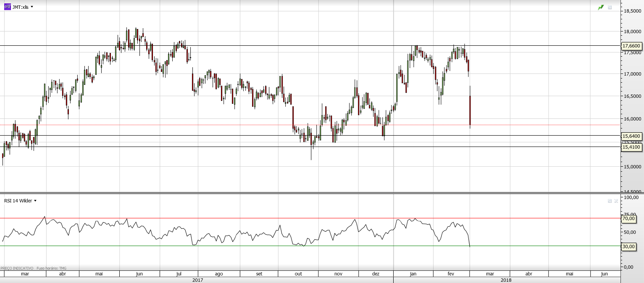644x283 pixels.
Task: Click the nov month label
Action: click(338, 274)
